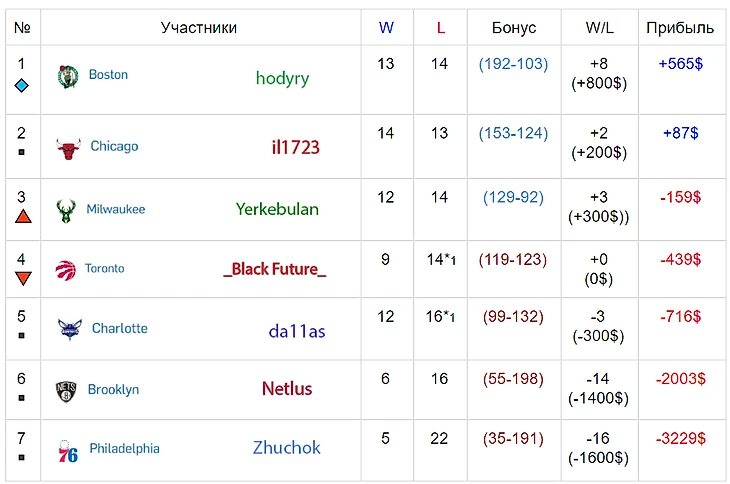Open participant _Black Future_'s profile

click(275, 269)
